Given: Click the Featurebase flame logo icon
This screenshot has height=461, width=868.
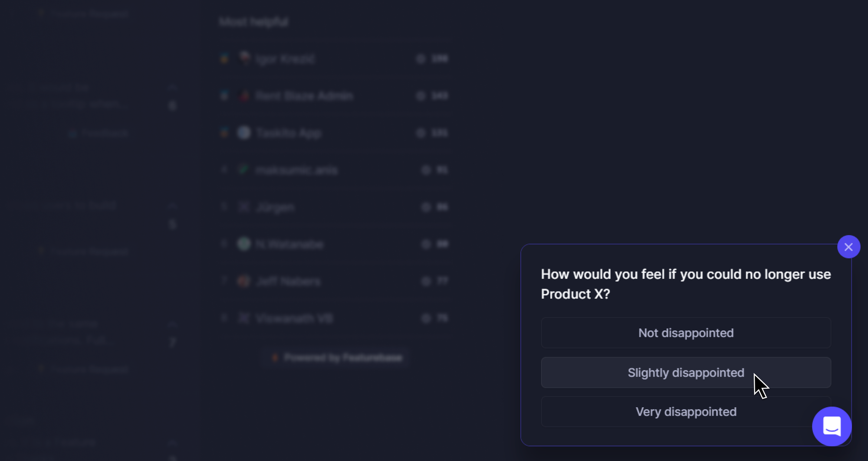Looking at the screenshot, I should point(275,357).
